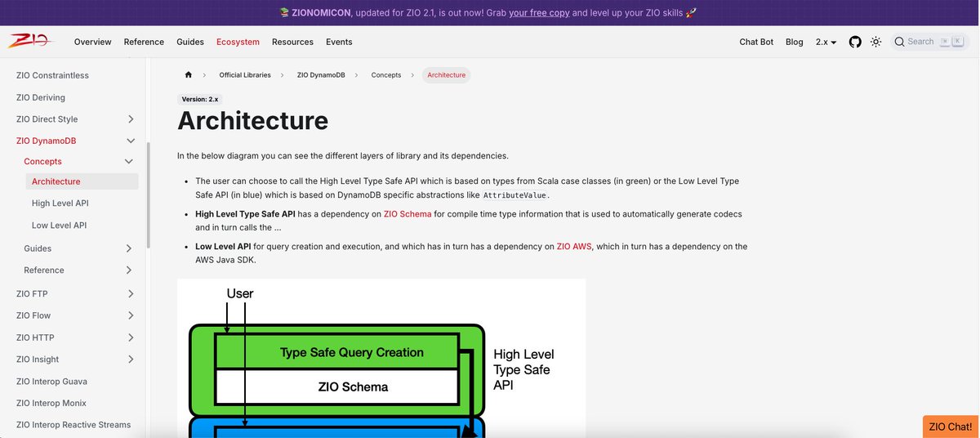Select Architecture in sidebar
980x438 pixels.
81,181
